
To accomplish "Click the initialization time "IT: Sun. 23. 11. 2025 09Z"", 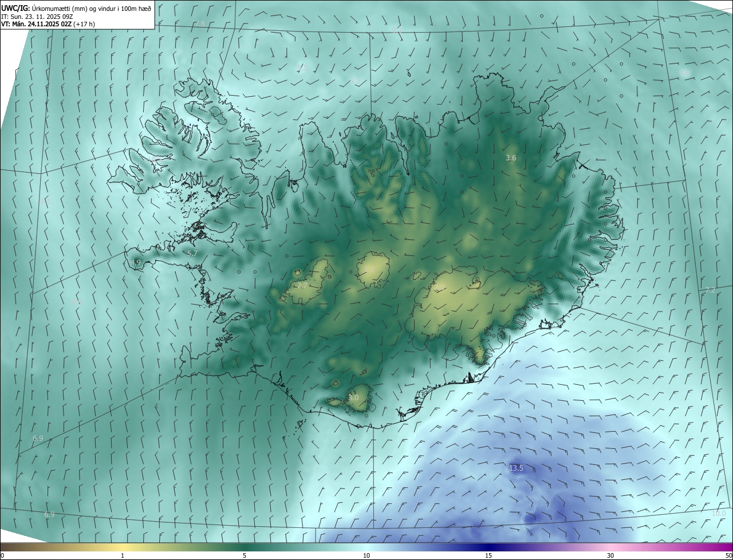I will [37, 17].
